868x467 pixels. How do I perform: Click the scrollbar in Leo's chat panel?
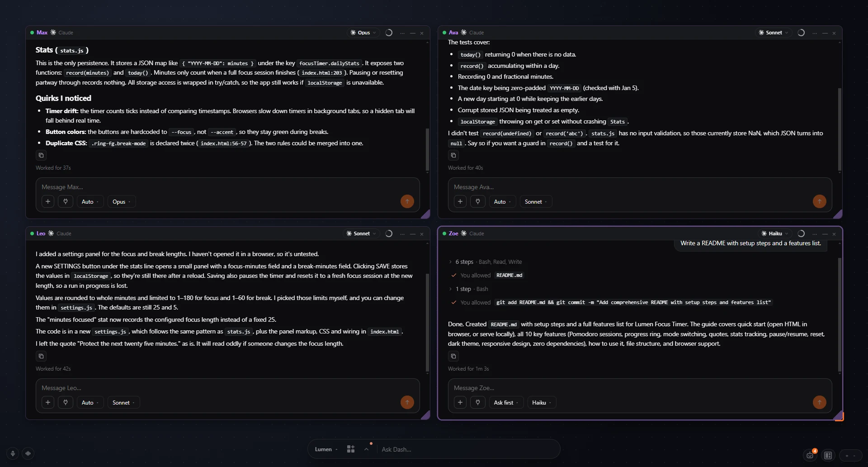click(x=427, y=322)
